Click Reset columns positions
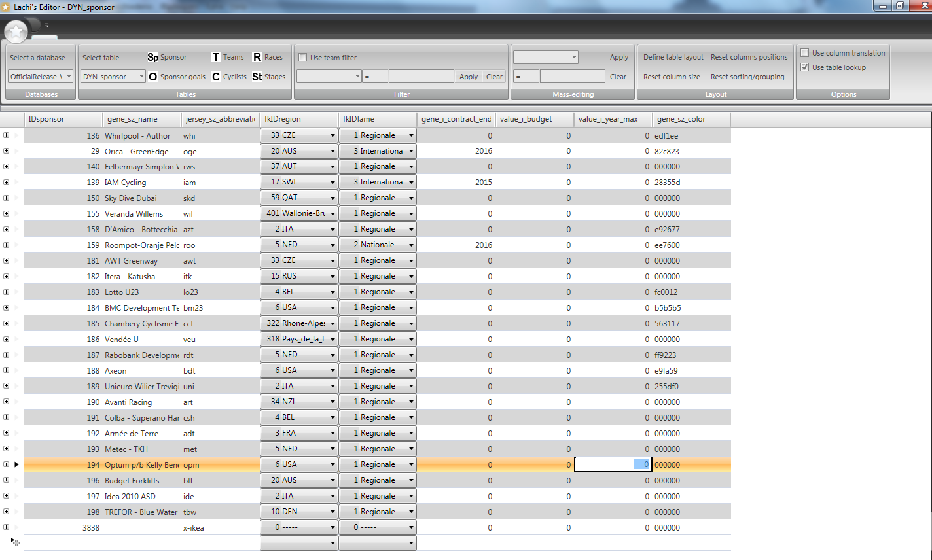 tap(749, 58)
